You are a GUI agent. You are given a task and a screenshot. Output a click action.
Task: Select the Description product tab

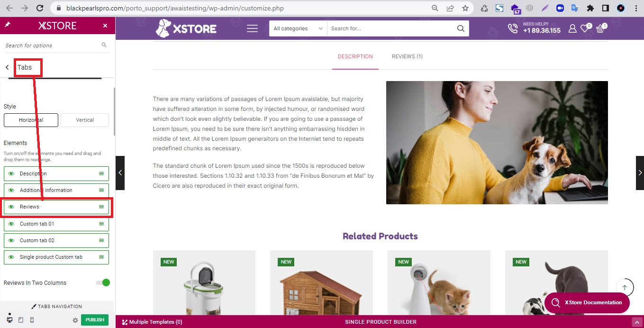pos(355,56)
